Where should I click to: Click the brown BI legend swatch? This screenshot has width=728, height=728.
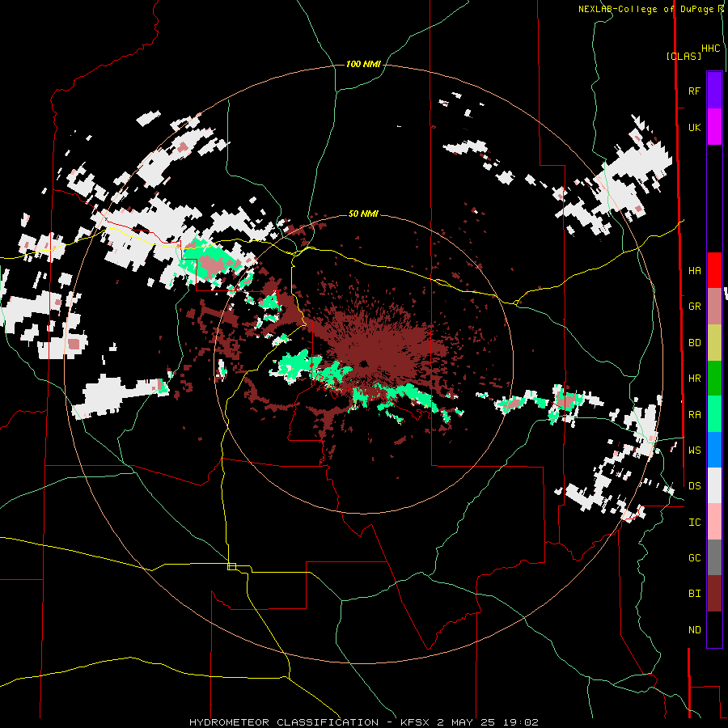click(714, 594)
